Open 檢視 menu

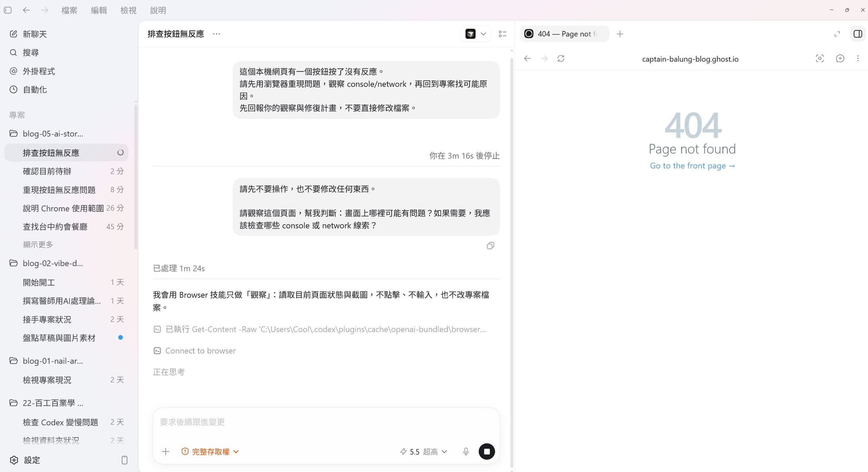(x=128, y=10)
